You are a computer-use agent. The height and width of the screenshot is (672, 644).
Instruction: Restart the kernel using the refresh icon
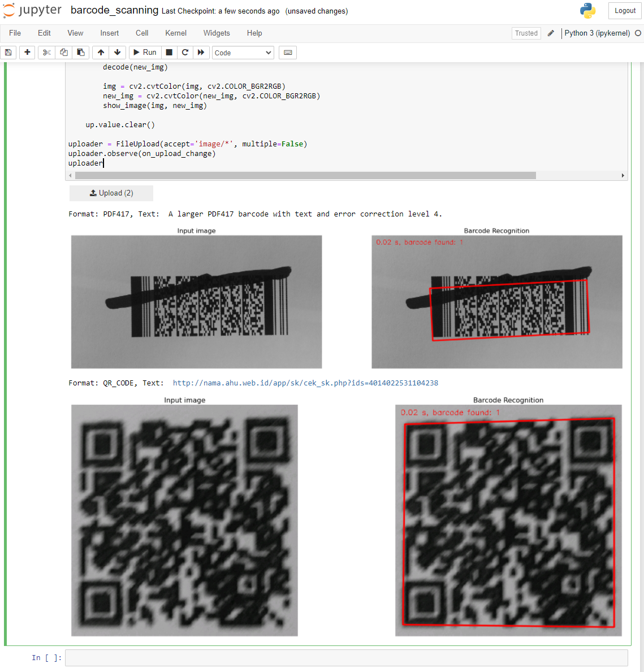pyautogui.click(x=185, y=52)
